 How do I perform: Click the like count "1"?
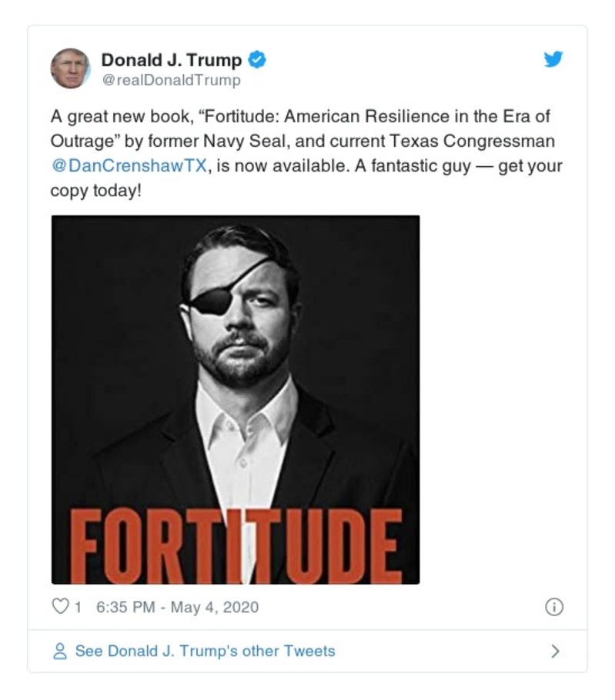pos(75,608)
